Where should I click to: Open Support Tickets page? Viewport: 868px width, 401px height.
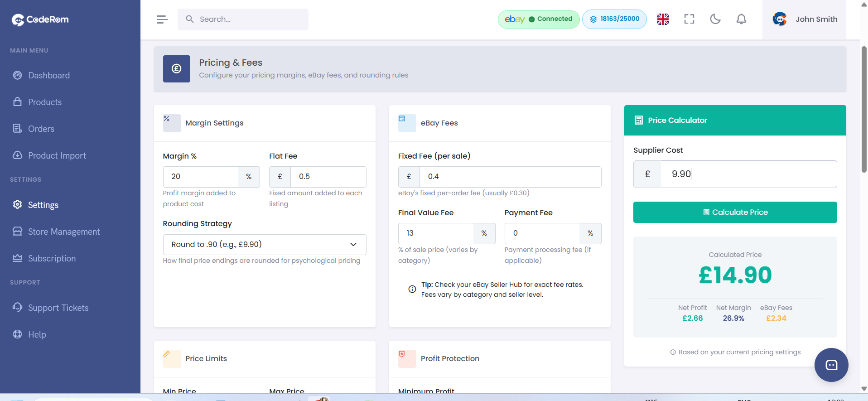[58, 308]
